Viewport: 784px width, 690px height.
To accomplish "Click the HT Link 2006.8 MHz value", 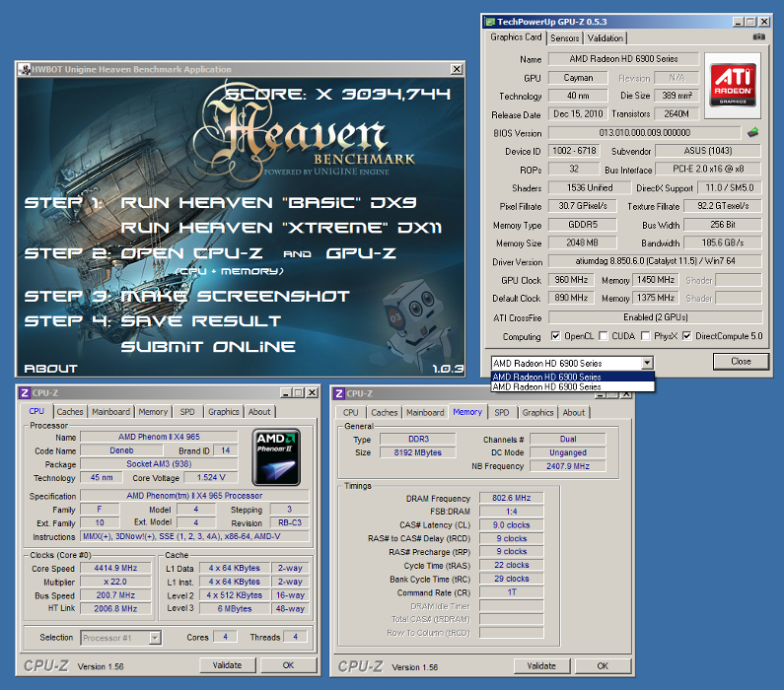I will tap(115, 608).
